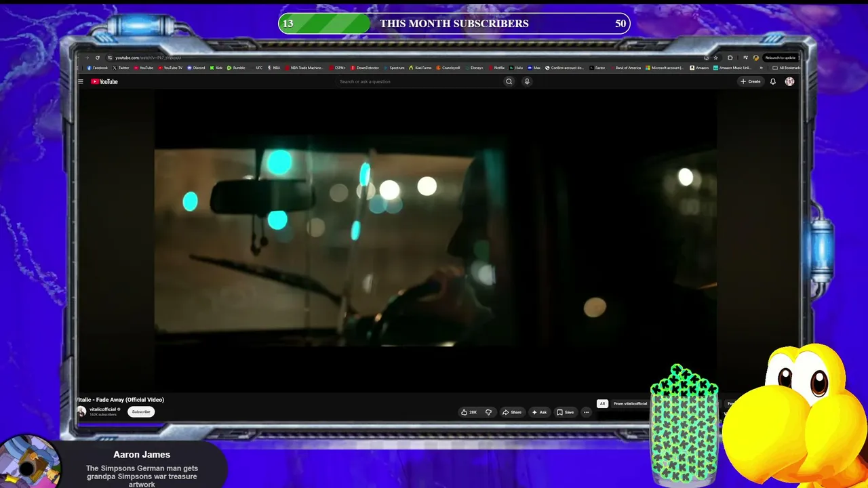Click the browser address bar URL

(x=148, y=58)
